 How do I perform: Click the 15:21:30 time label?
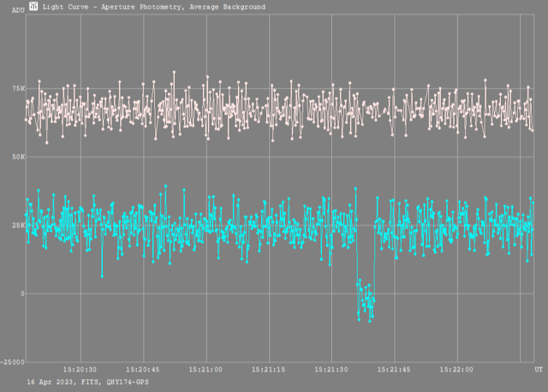[x=331, y=370]
